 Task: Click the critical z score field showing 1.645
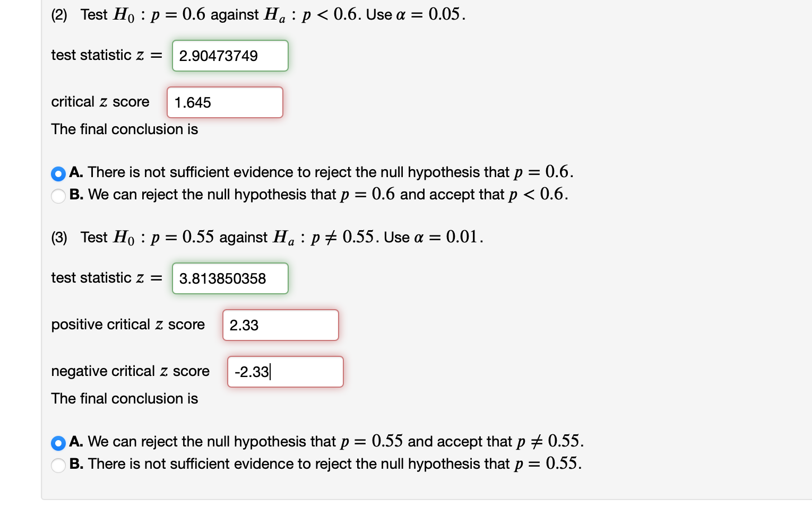(224, 102)
